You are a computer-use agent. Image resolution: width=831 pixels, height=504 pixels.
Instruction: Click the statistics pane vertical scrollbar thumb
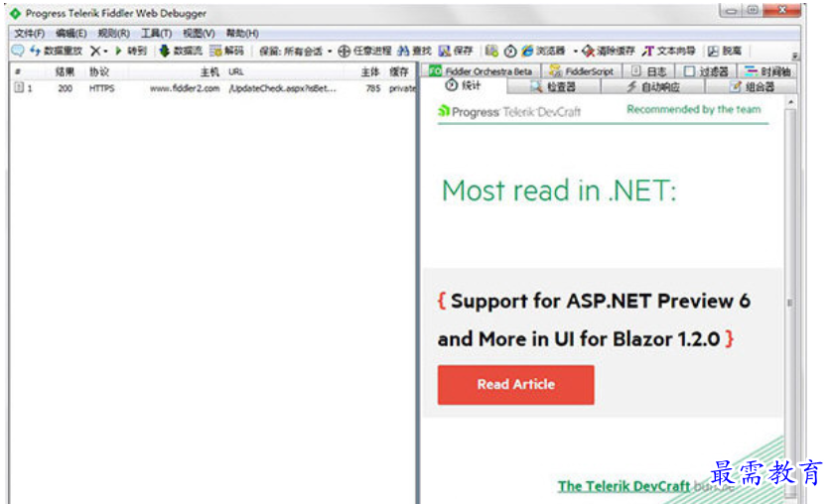click(790, 303)
